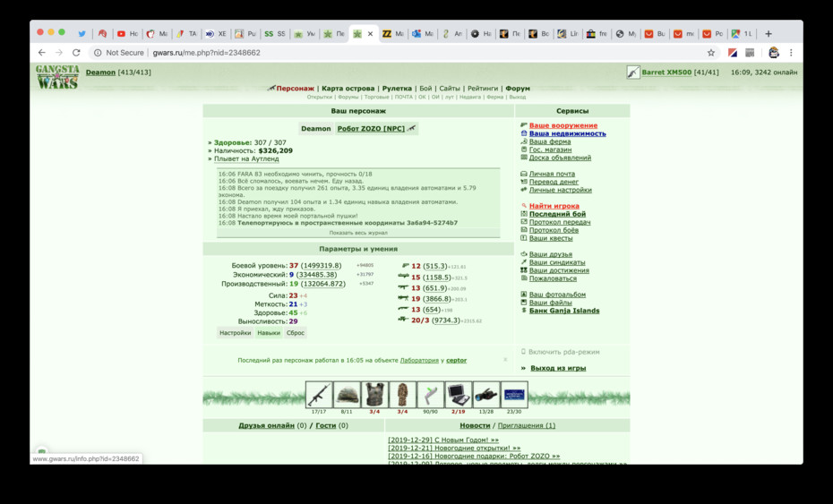Click the 90/90 equipment item slot
Image resolution: width=833 pixels, height=504 pixels.
coord(430,395)
